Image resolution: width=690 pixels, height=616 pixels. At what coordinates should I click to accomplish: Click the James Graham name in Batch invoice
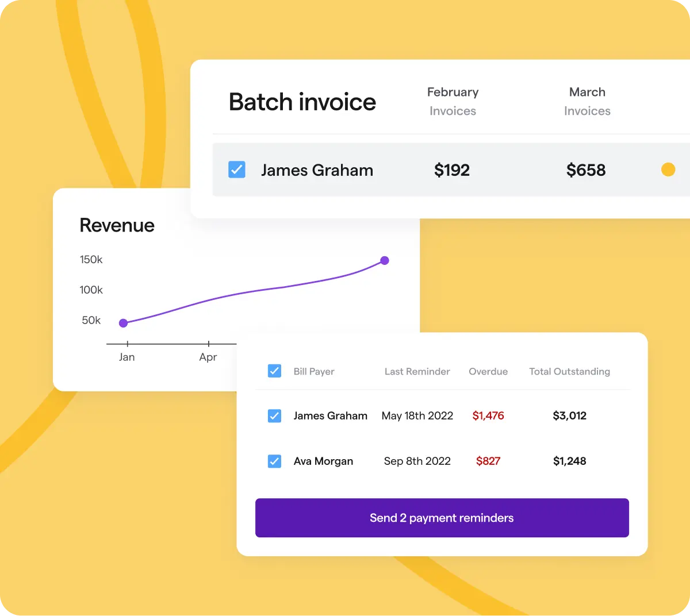(x=317, y=170)
